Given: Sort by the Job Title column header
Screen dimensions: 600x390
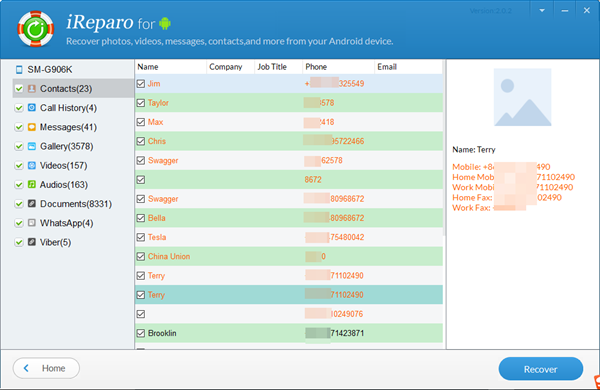Looking at the screenshot, I should pyautogui.click(x=279, y=67).
